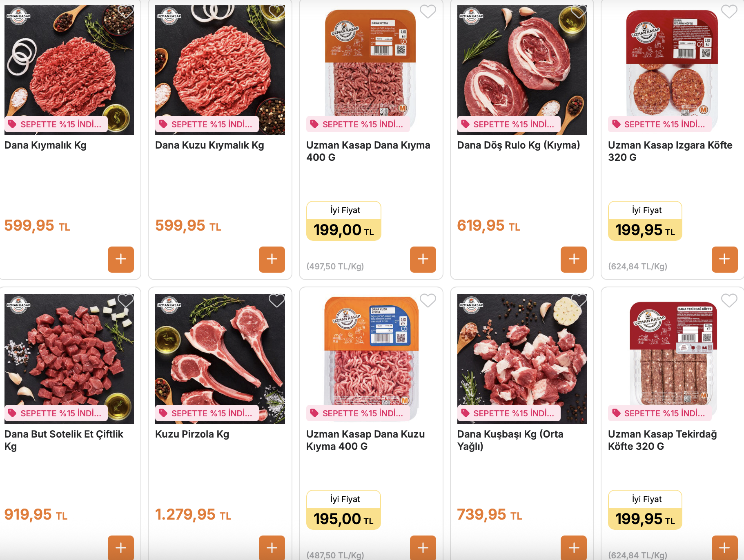Add Dana But Sotelik Et to cart
Viewport: 744px width, 560px height.
click(x=121, y=548)
